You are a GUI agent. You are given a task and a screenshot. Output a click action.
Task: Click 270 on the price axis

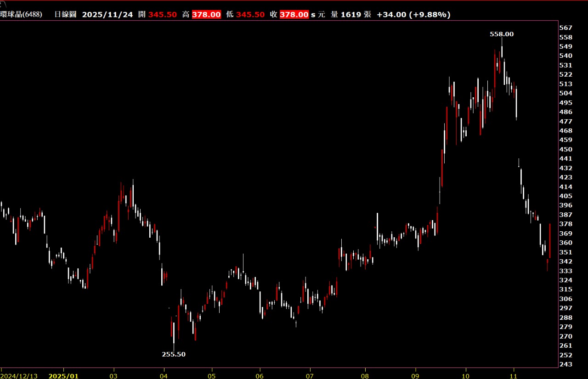(x=566, y=336)
